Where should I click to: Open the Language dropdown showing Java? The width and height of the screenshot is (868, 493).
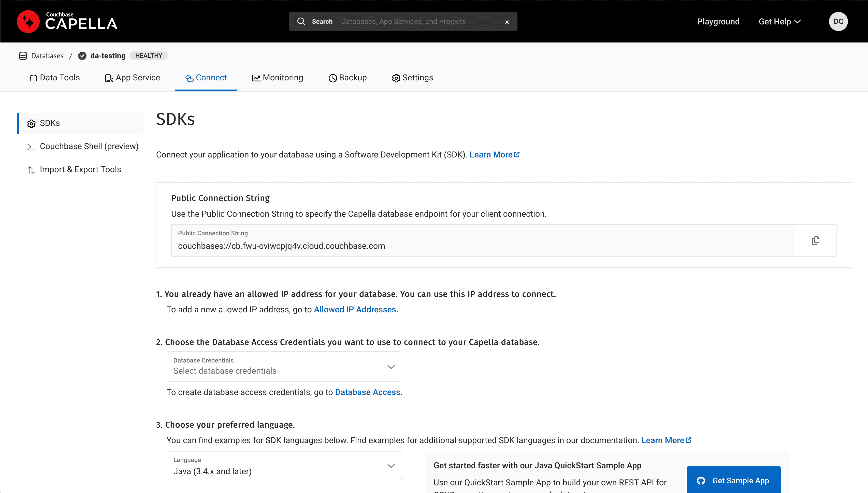coord(284,466)
